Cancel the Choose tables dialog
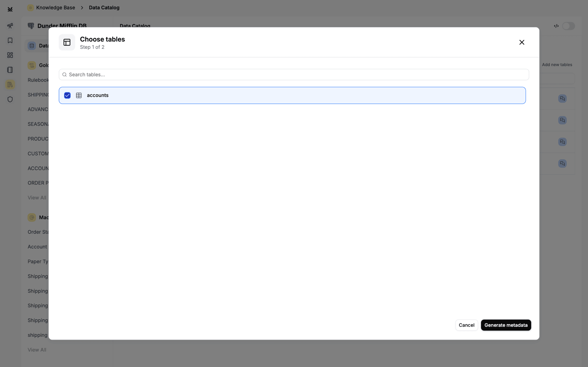Viewport: 588px width, 367px height. coord(466,325)
